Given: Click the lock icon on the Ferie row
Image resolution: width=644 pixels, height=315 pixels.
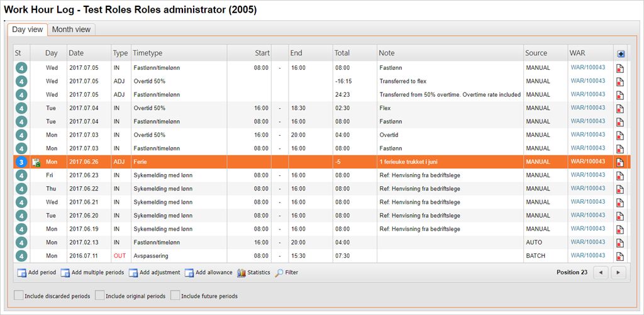Looking at the screenshot, I should point(36,162).
